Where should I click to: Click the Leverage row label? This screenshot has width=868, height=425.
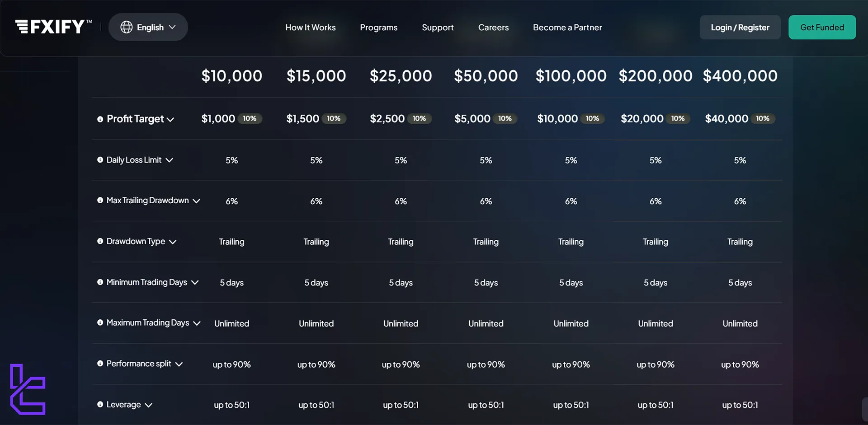tap(123, 405)
